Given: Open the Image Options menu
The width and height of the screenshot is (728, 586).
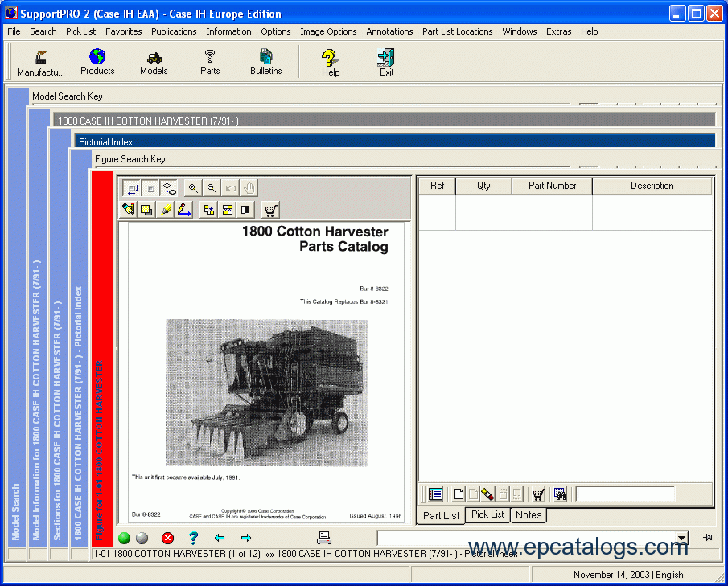Looking at the screenshot, I should 328,31.
